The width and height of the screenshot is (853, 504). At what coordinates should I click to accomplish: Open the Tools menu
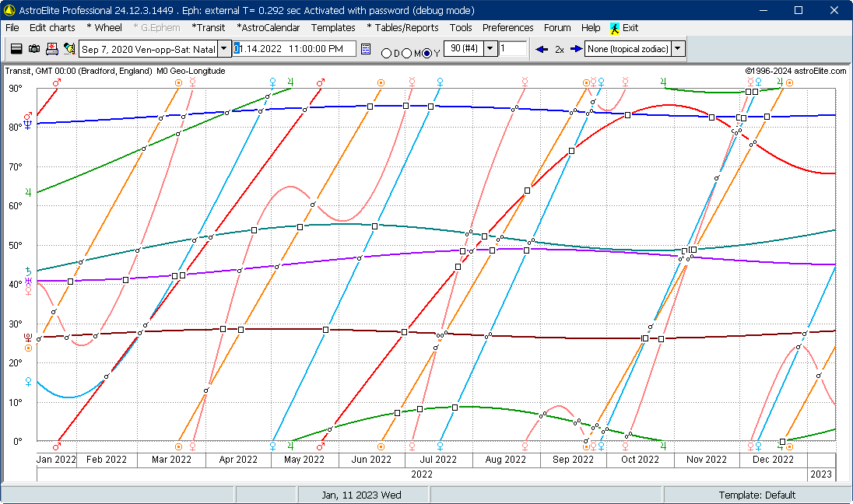(461, 28)
